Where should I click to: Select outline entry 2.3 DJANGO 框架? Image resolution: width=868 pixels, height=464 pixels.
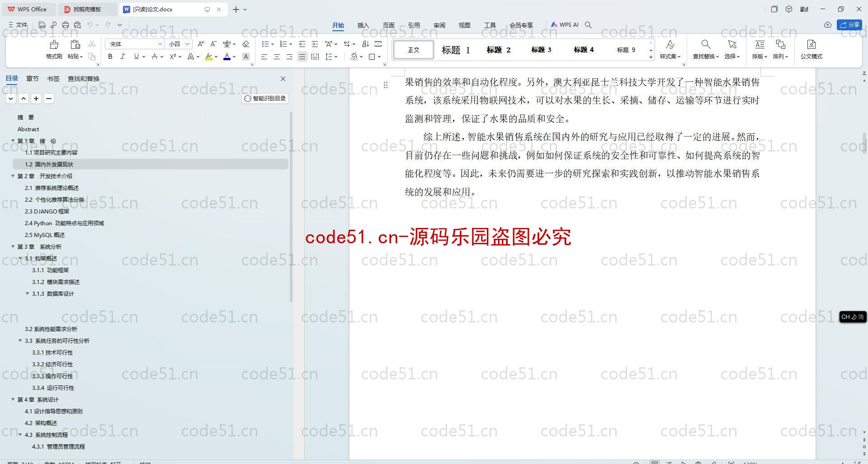coord(47,211)
